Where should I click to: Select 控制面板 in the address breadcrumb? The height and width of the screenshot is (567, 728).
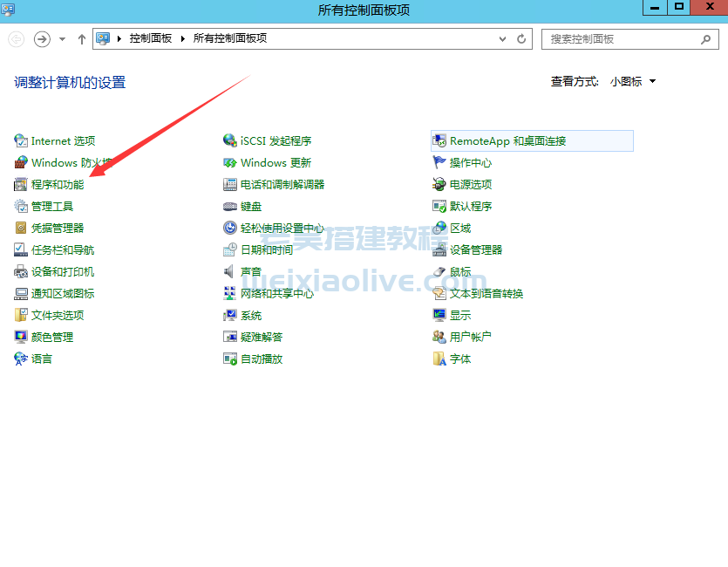tap(150, 39)
